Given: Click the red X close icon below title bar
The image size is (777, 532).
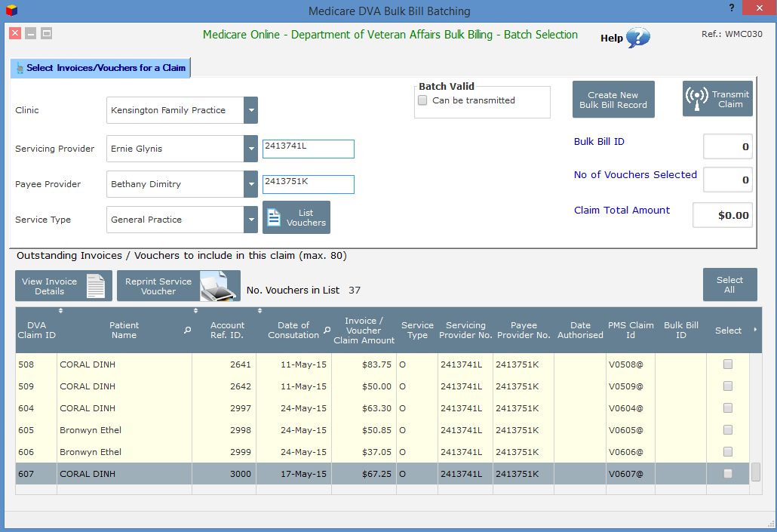Looking at the screenshot, I should pyautogui.click(x=15, y=33).
